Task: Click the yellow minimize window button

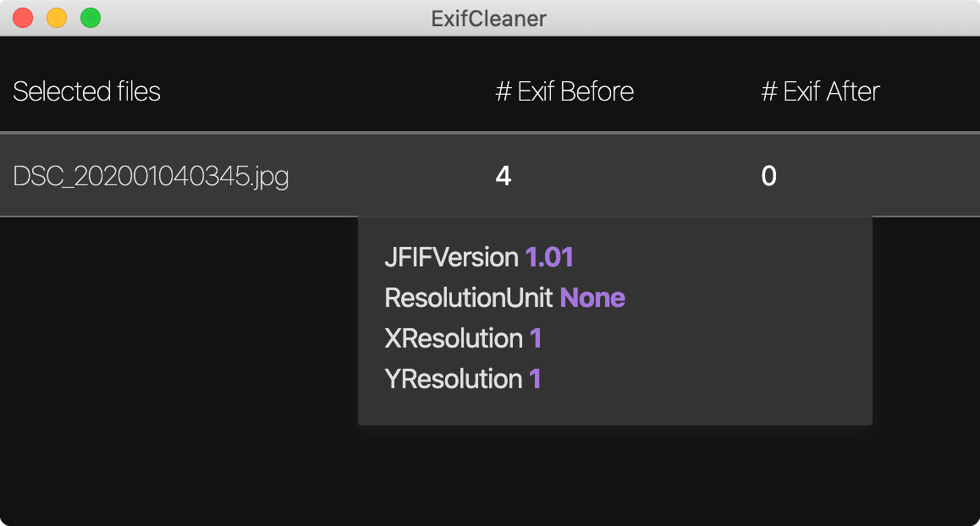Action: point(57,18)
